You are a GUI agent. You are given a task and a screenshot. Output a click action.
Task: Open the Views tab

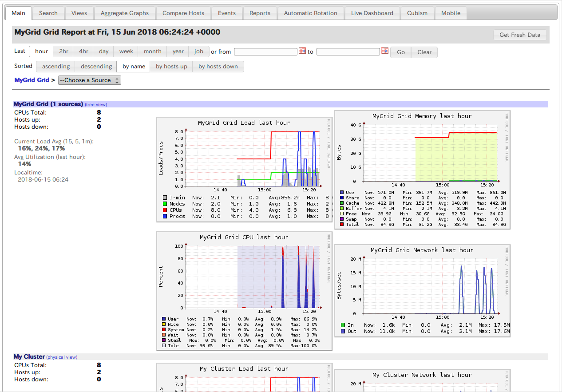tap(79, 13)
